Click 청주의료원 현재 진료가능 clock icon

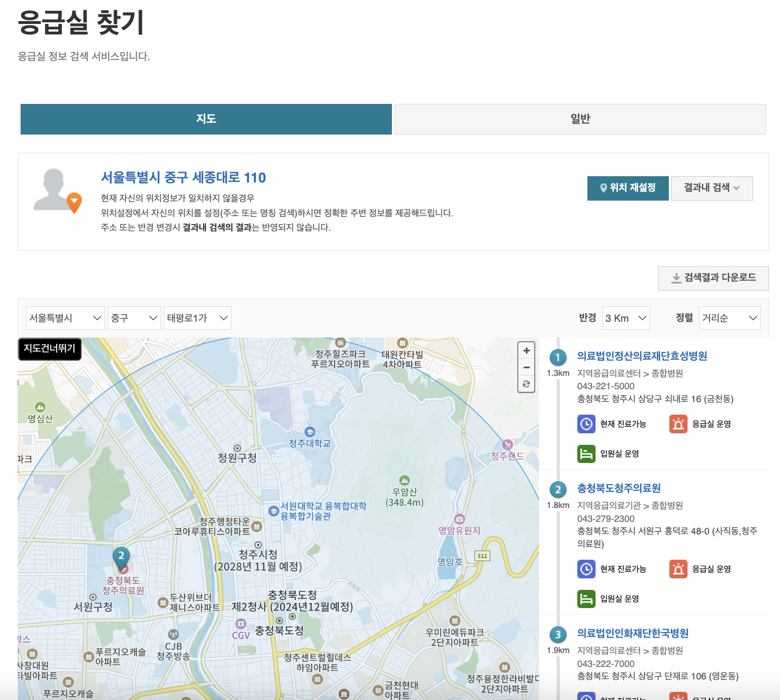pos(586,569)
